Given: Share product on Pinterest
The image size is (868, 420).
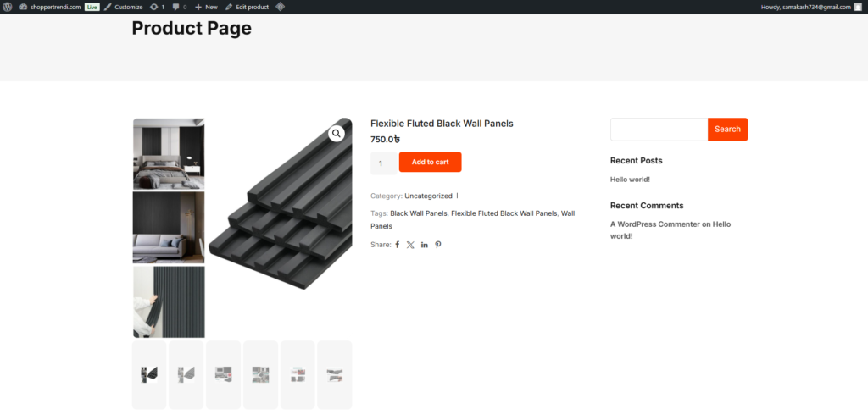Looking at the screenshot, I should (x=438, y=245).
